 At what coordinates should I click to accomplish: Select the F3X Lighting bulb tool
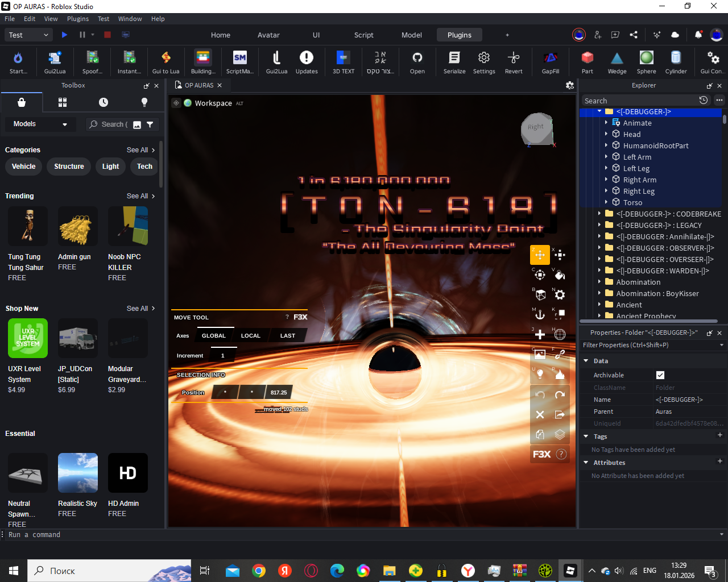[x=540, y=374]
